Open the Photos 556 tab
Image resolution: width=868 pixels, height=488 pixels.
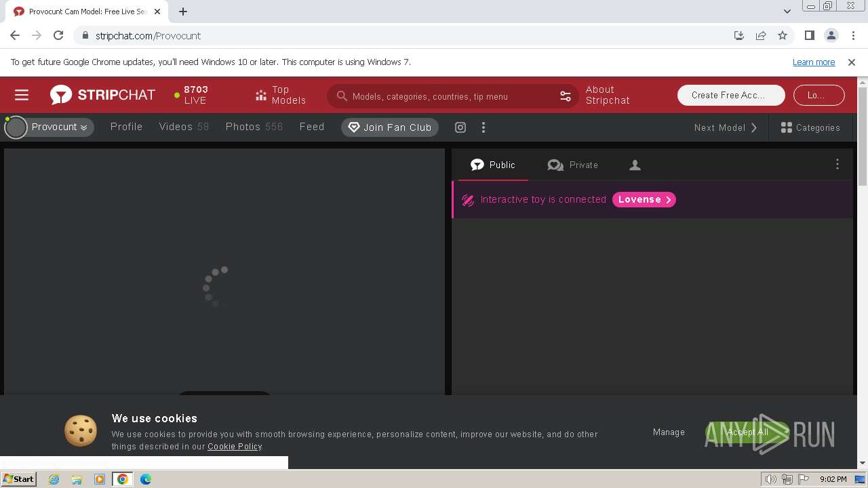pyautogui.click(x=254, y=127)
